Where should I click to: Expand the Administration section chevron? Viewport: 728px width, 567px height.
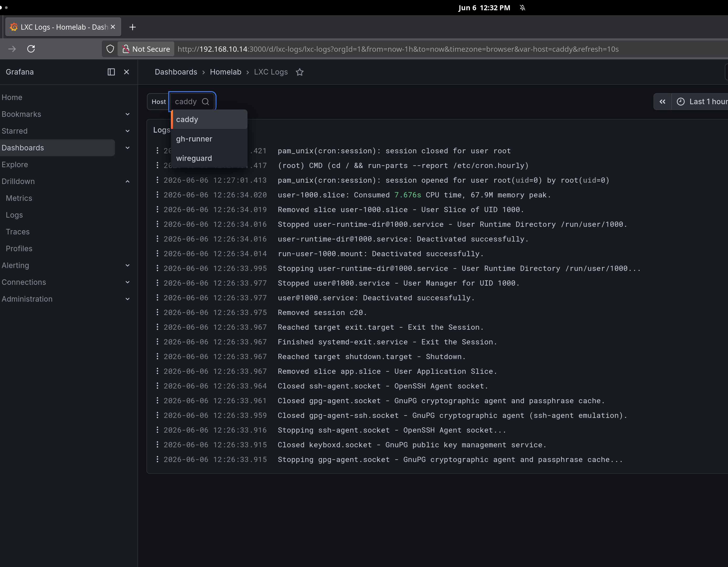pos(127,299)
